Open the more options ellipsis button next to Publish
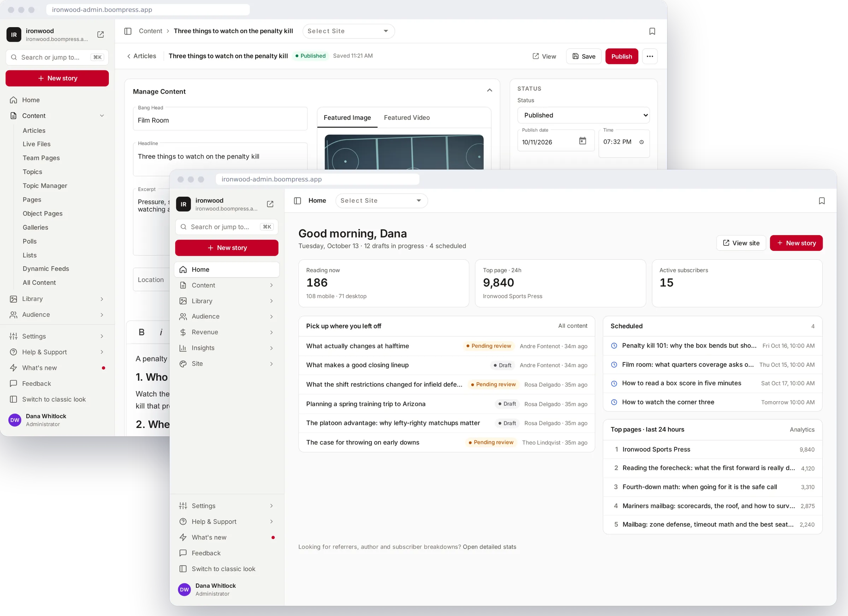The width and height of the screenshot is (848, 616). (x=650, y=57)
